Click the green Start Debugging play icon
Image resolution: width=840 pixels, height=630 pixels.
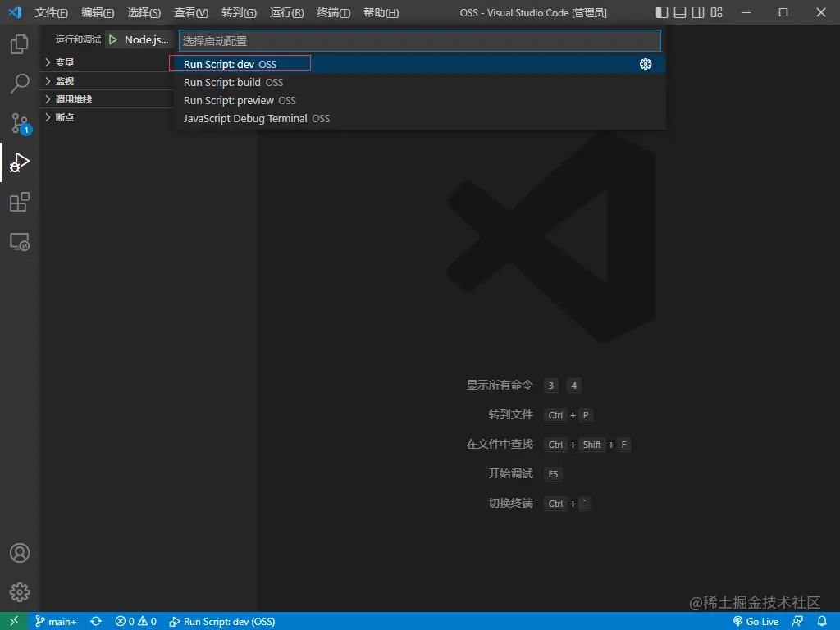point(113,39)
